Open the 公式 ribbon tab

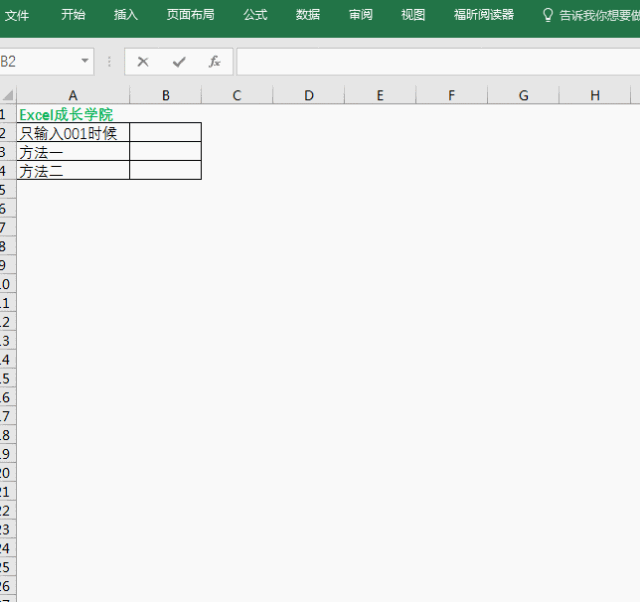coord(255,15)
